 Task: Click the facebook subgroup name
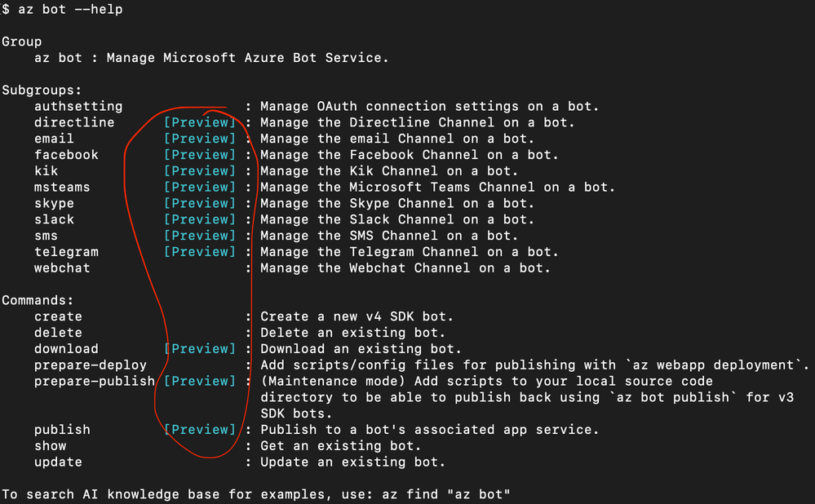(x=66, y=155)
